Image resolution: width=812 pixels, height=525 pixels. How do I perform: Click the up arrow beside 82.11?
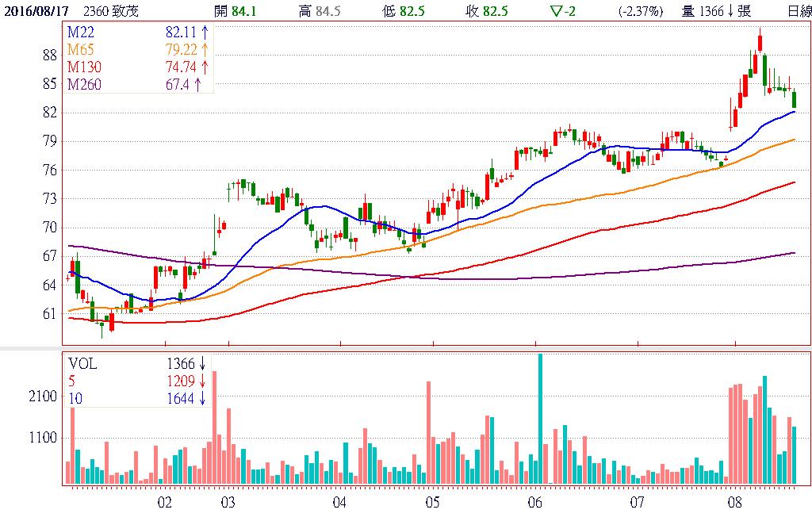(205, 32)
